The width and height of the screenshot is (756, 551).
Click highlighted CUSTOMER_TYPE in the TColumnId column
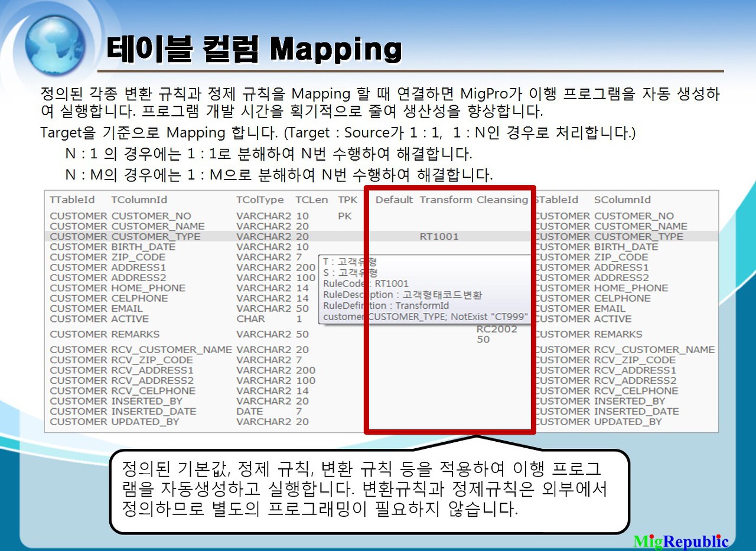(x=156, y=236)
